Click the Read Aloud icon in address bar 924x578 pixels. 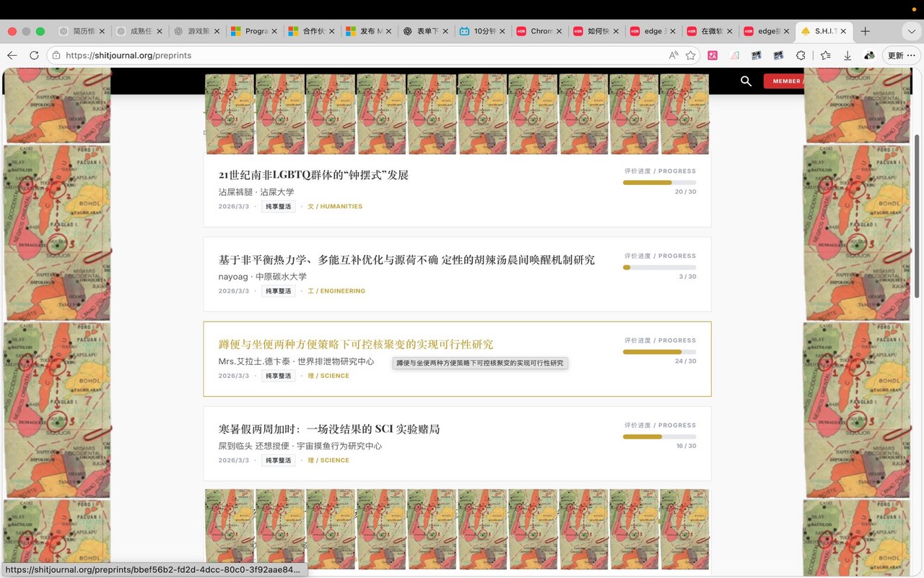click(x=674, y=55)
